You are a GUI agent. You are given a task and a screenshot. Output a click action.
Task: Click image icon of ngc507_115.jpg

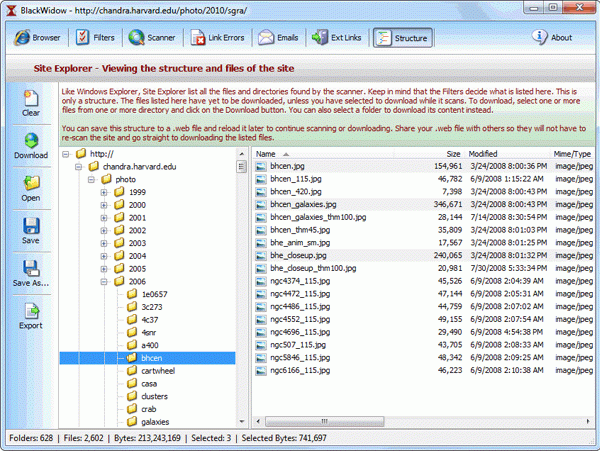pos(261,345)
